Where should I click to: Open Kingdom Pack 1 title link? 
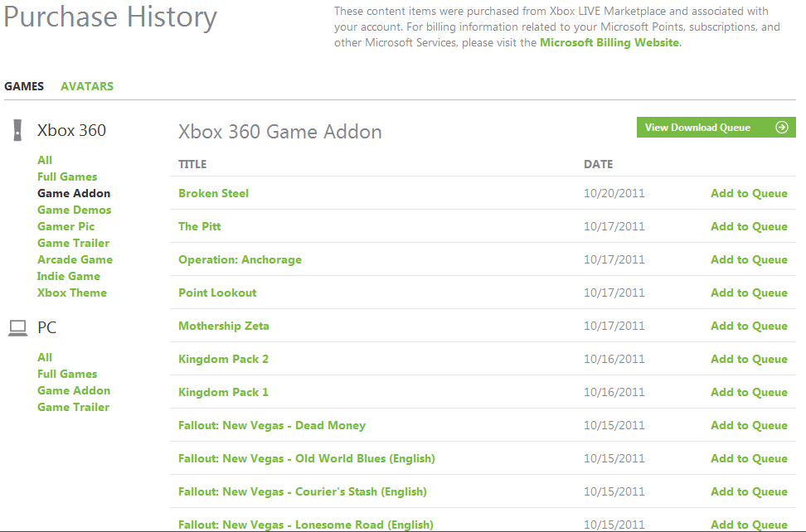click(x=224, y=392)
